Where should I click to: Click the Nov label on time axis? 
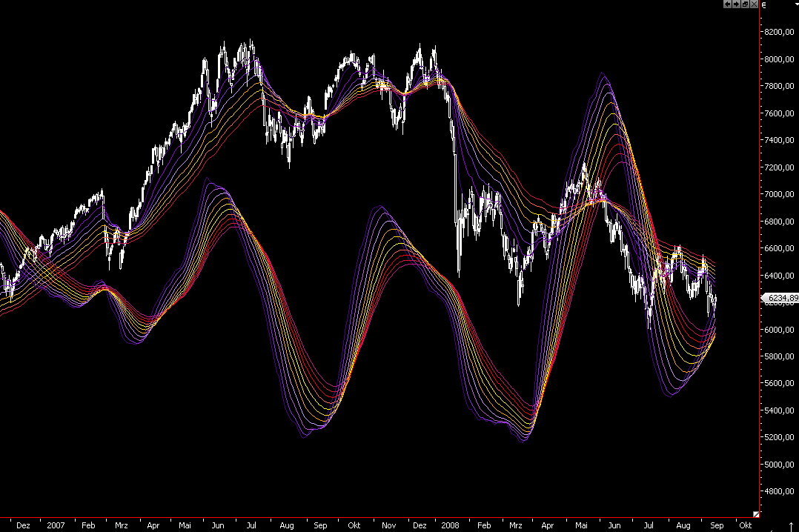pos(389,525)
